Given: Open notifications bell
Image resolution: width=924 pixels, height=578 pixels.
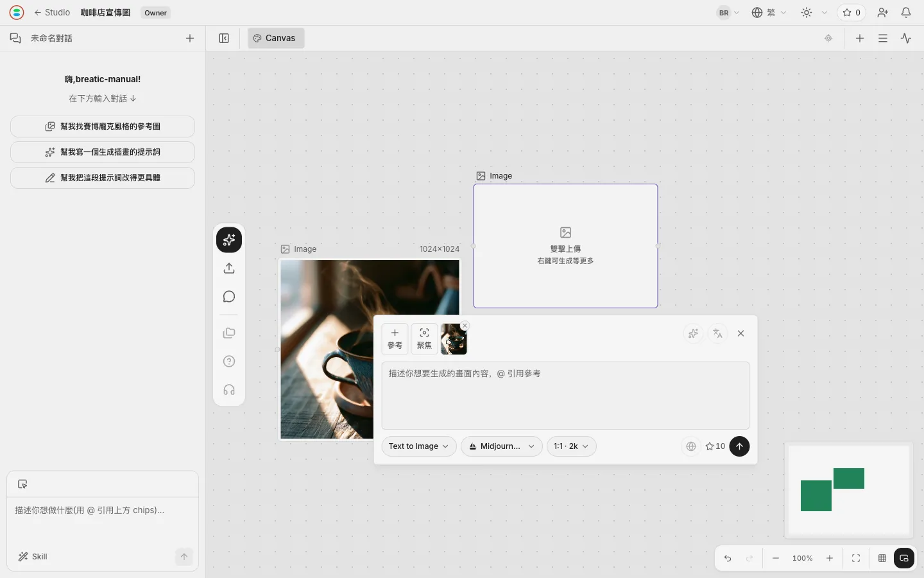Looking at the screenshot, I should coord(906,12).
